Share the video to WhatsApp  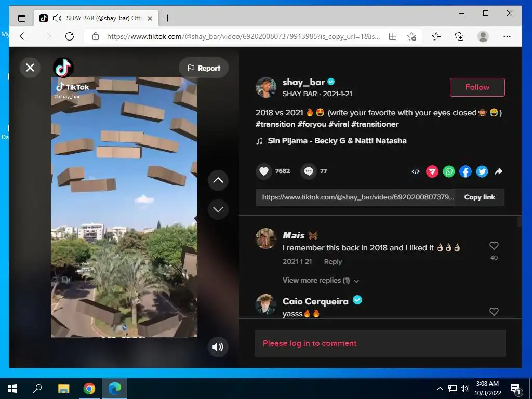point(448,171)
